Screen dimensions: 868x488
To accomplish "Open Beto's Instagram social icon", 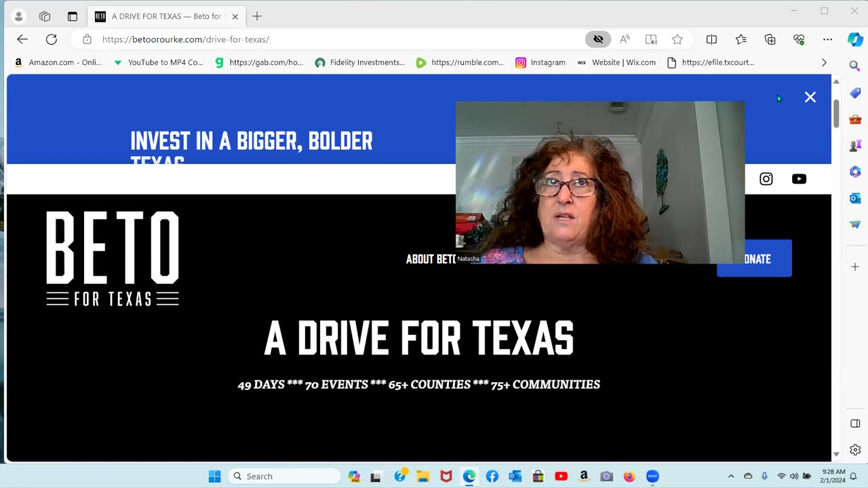I will [x=766, y=179].
